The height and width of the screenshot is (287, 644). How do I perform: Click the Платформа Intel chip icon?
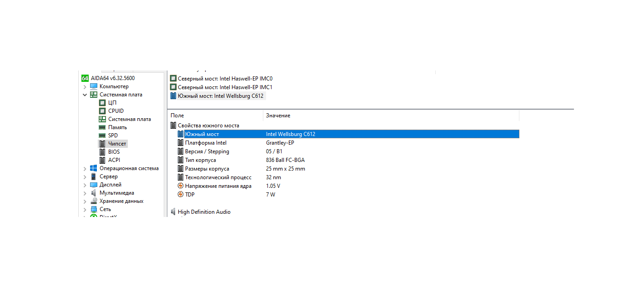181,143
